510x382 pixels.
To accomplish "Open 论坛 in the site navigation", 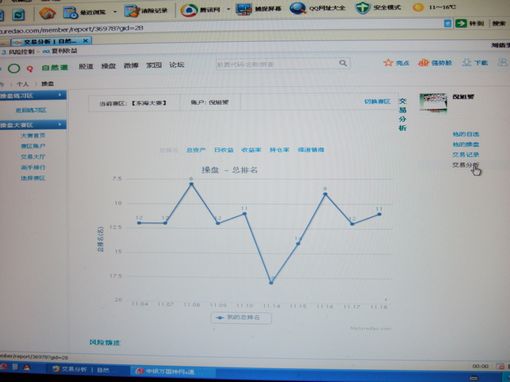I will click(x=176, y=65).
